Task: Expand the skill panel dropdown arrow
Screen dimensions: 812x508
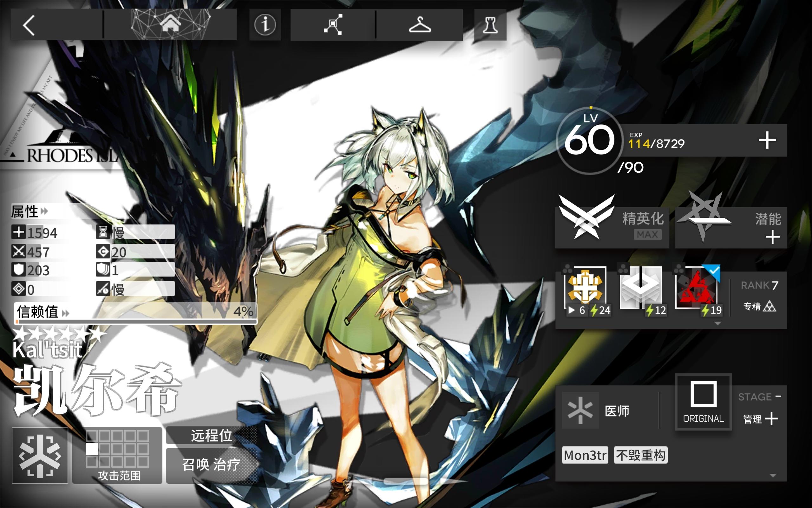Action: pyautogui.click(x=718, y=324)
